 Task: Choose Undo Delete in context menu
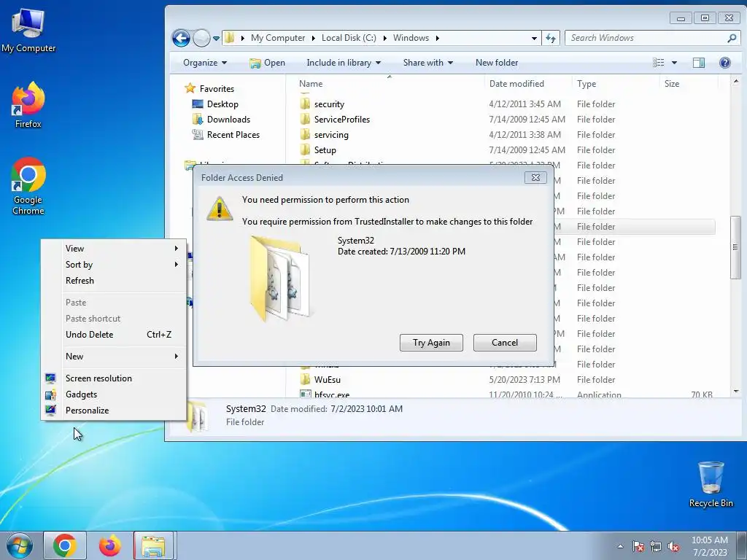(113, 334)
